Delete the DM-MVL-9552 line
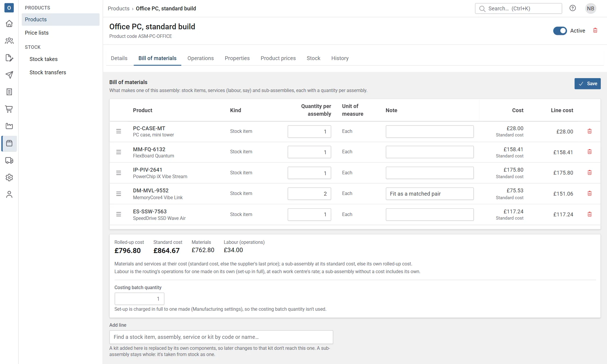607x364 pixels. click(x=590, y=194)
